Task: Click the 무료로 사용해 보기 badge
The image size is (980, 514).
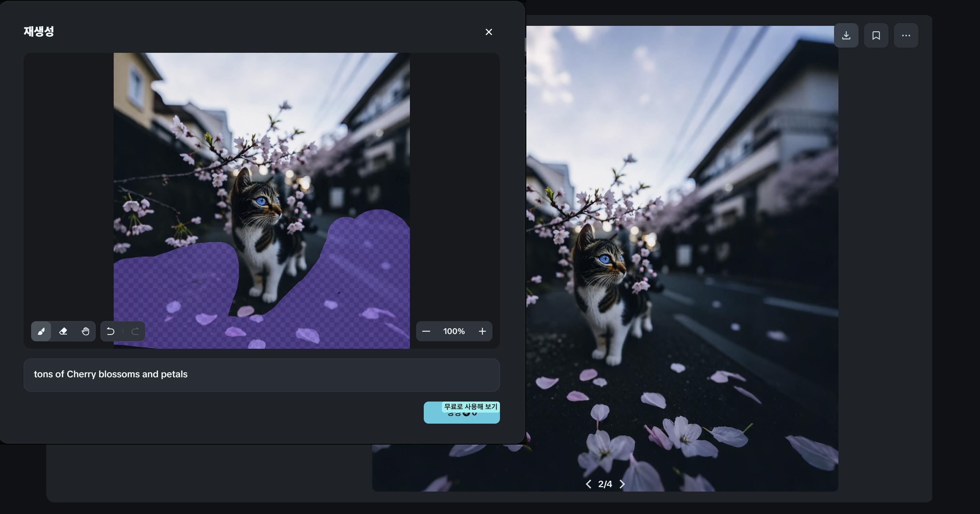Action: (471, 407)
